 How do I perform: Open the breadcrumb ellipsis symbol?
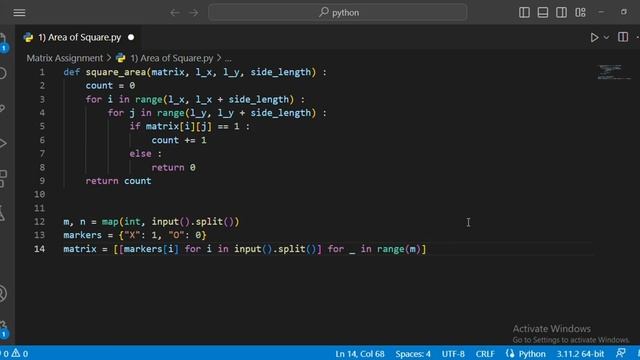pos(228,58)
